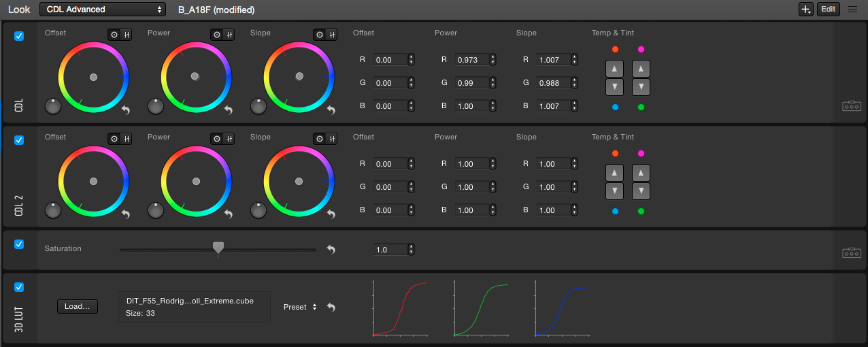Click the CDL Power luminance knob
The width and height of the screenshot is (868, 347).
(x=156, y=106)
